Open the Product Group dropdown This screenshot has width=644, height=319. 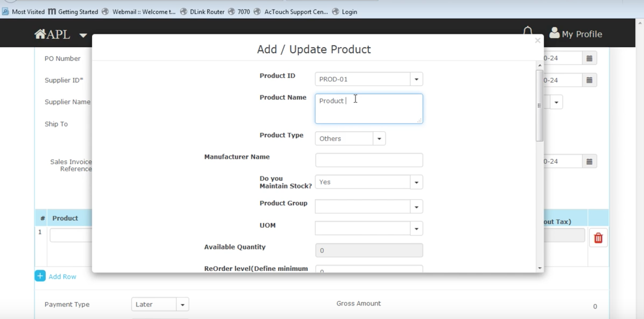click(416, 207)
